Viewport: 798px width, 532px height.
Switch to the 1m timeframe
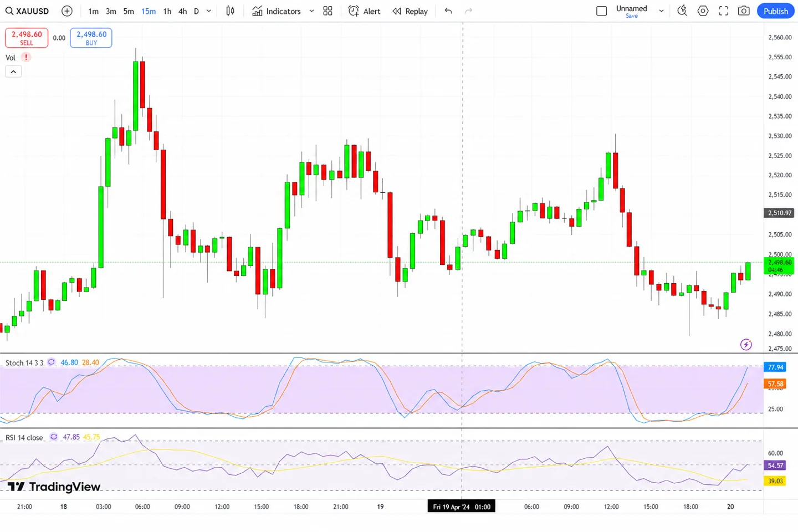pos(93,11)
